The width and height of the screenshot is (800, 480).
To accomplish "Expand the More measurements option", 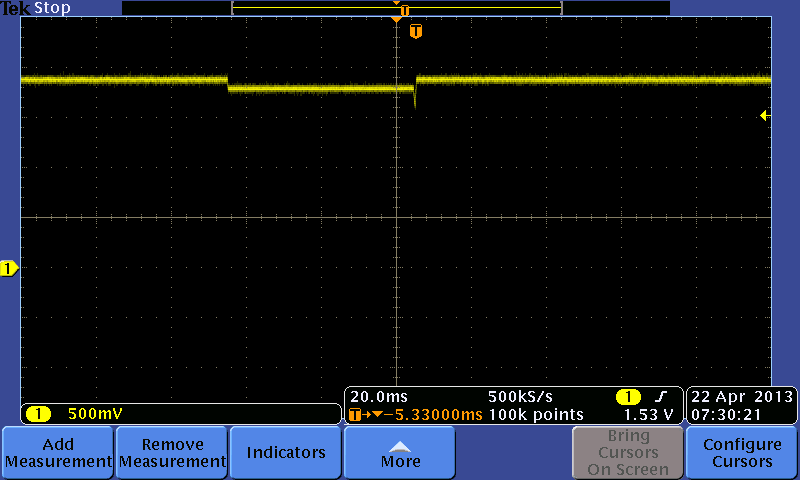I will (400, 452).
